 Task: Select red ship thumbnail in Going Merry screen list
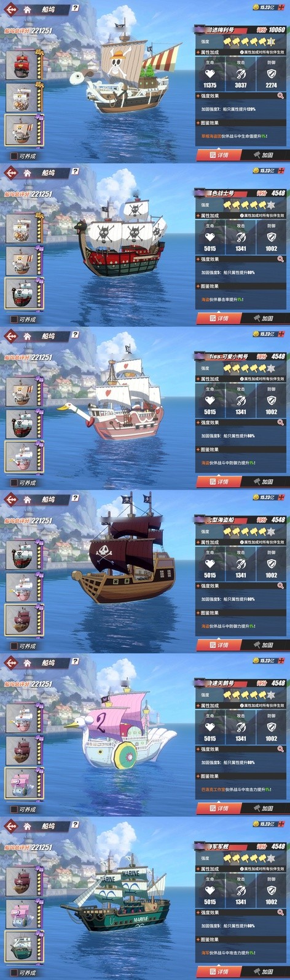click(x=22, y=65)
